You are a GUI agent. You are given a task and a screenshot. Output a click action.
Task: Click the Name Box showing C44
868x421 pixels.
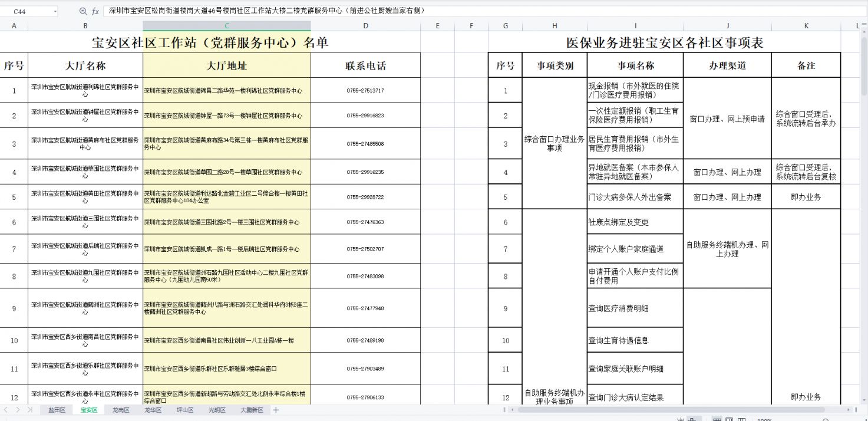point(28,11)
